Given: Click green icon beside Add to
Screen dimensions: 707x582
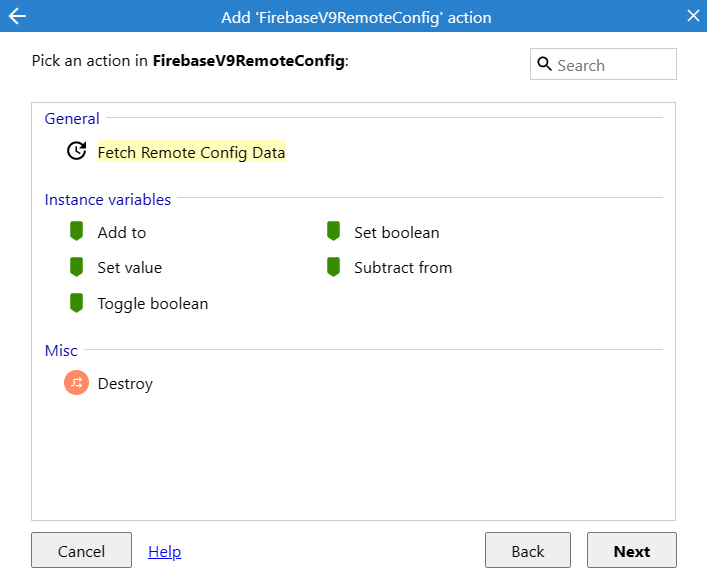Looking at the screenshot, I should click(76, 231).
